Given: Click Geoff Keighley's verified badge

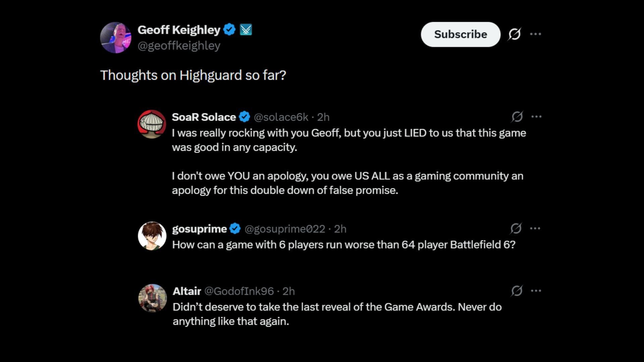Looking at the screenshot, I should pyautogui.click(x=229, y=29).
